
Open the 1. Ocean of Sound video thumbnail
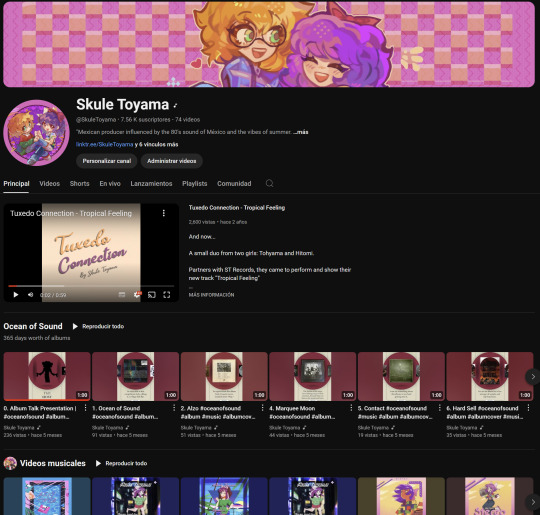[136, 376]
